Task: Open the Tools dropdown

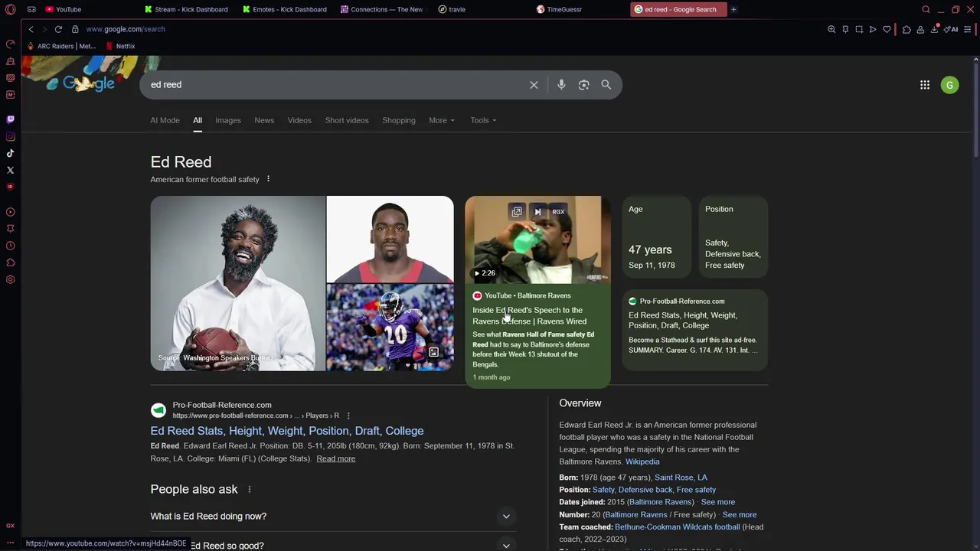Action: point(483,120)
